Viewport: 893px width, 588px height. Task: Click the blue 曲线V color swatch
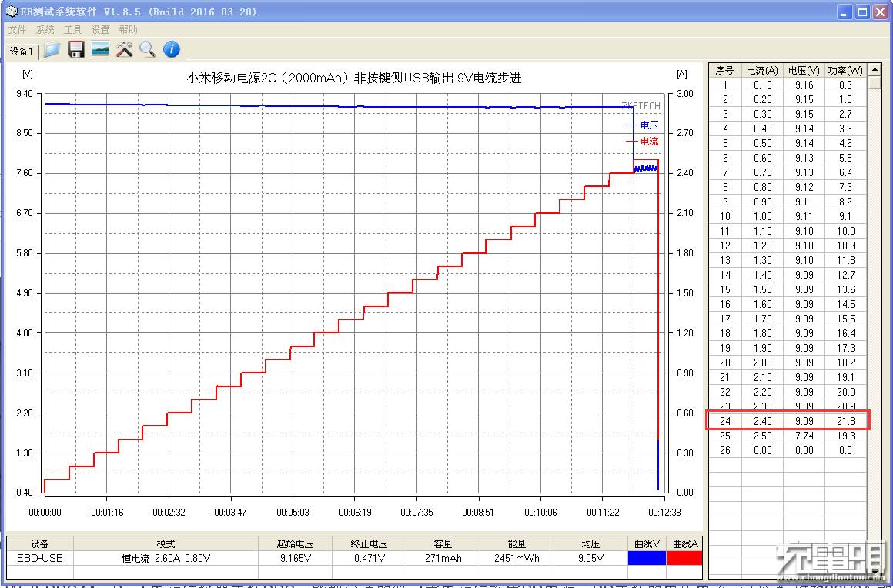(x=647, y=559)
